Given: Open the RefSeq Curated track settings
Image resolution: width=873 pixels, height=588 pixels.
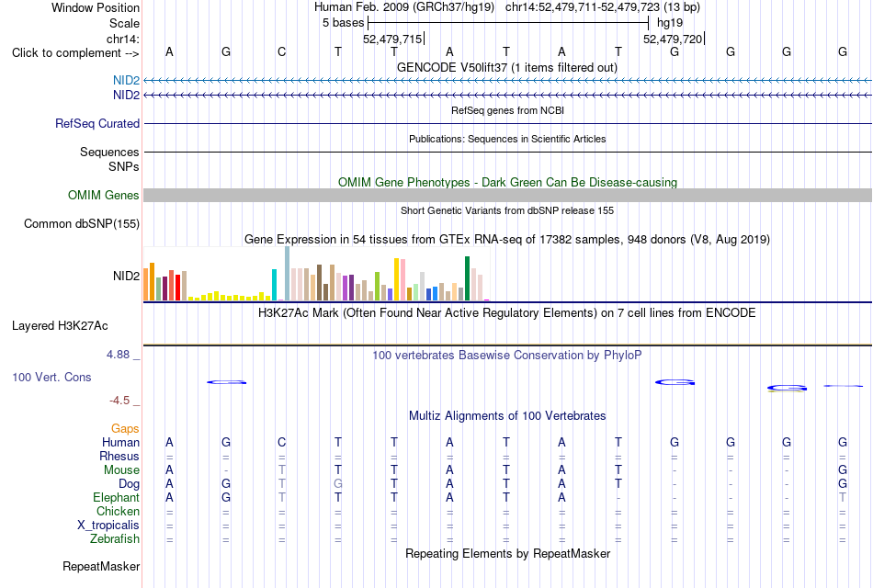Looking at the screenshot, I should 96,124.
